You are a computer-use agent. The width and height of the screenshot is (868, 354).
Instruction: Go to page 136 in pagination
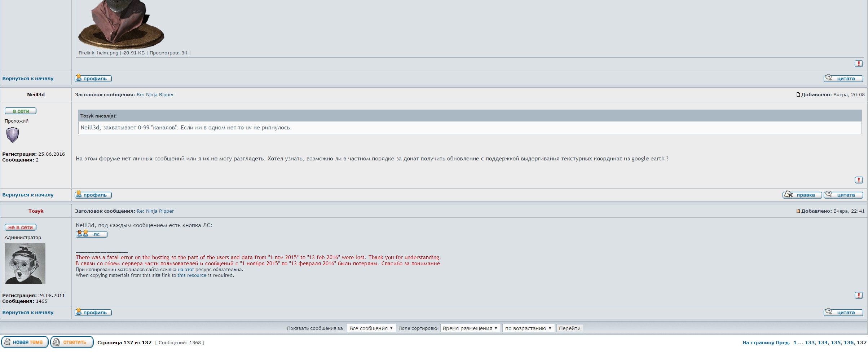coord(849,343)
